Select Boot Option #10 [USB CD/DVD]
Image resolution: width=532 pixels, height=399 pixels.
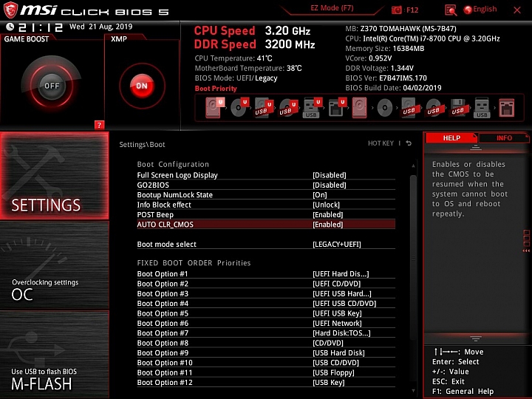coord(266,362)
